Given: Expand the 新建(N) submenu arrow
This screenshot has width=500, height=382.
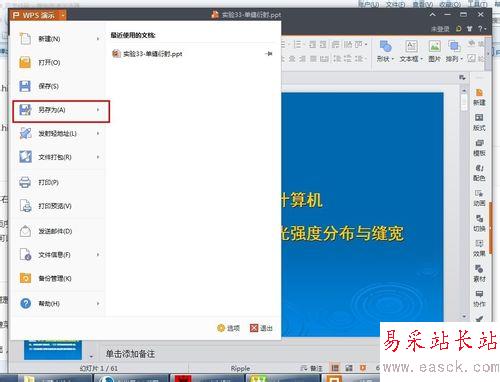Looking at the screenshot, I should click(x=98, y=39).
